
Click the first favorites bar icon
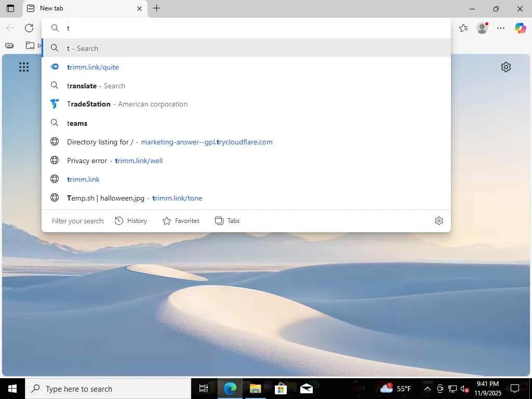pyautogui.click(x=9, y=45)
